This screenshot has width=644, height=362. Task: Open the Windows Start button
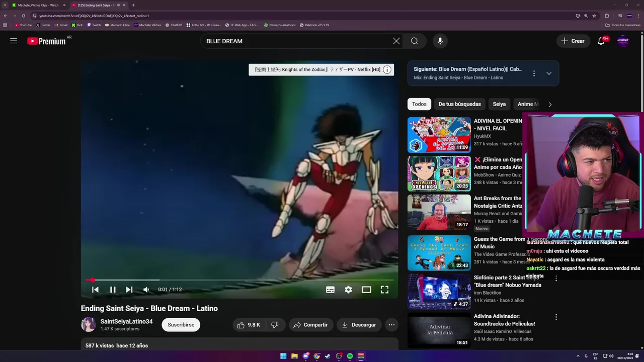point(283,356)
